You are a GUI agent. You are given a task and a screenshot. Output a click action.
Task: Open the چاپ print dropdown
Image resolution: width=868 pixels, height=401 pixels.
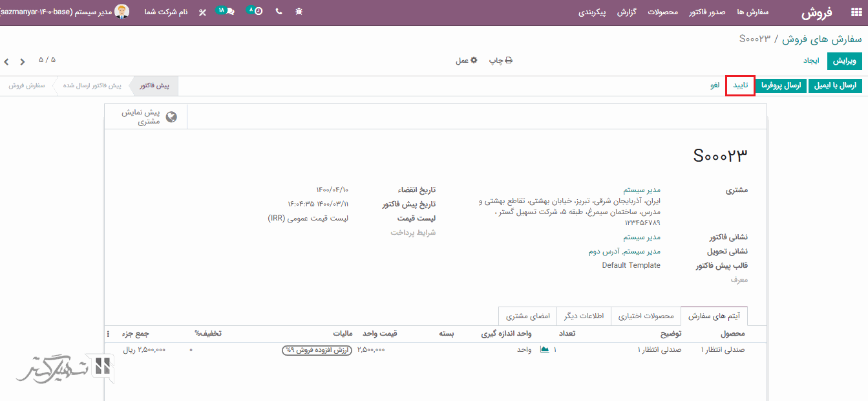[500, 60]
